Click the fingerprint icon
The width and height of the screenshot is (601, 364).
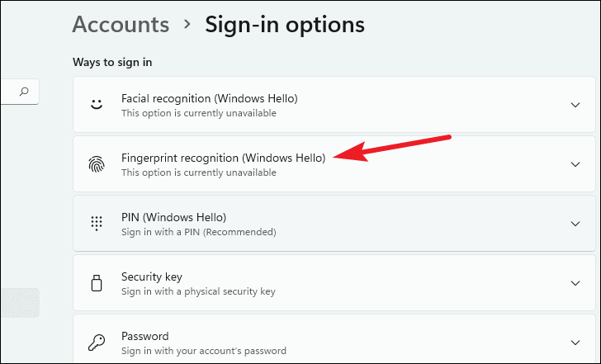97,164
